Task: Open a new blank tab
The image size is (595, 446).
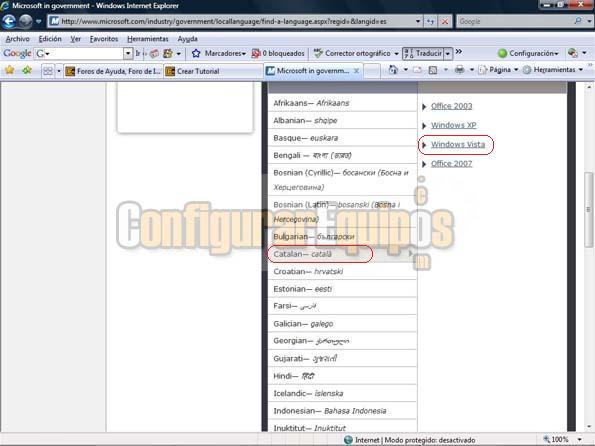Action: pos(372,71)
